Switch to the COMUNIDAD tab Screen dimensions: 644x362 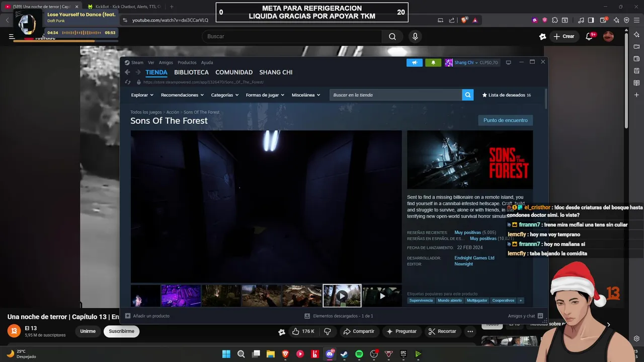click(x=234, y=72)
